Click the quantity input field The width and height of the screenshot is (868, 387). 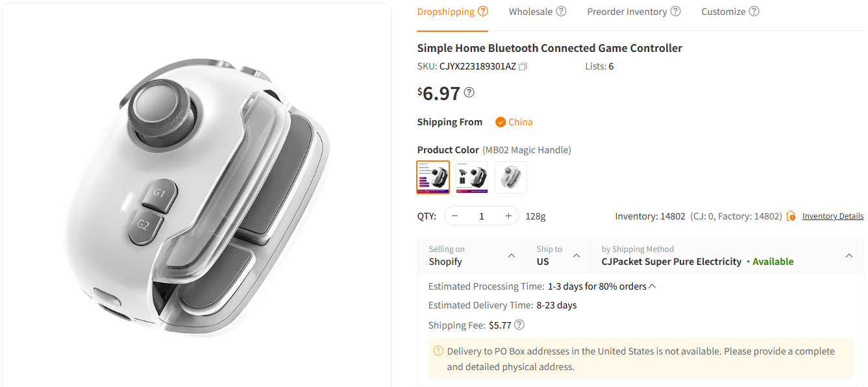click(481, 216)
